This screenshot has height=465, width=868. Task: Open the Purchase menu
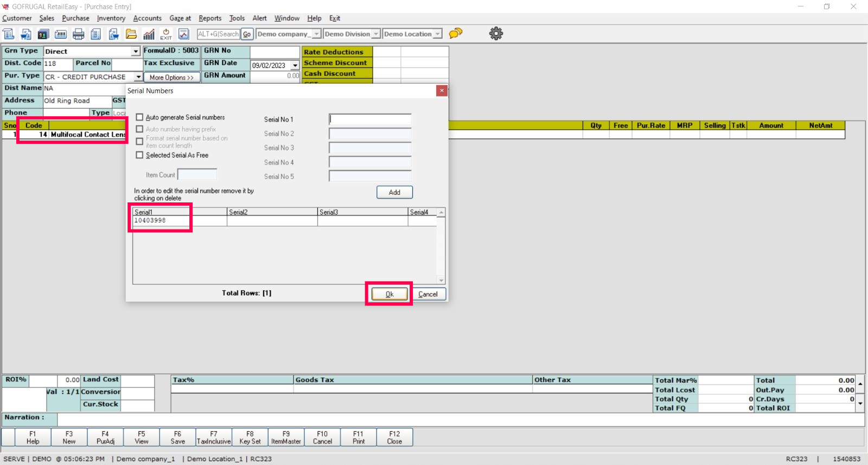[75, 18]
